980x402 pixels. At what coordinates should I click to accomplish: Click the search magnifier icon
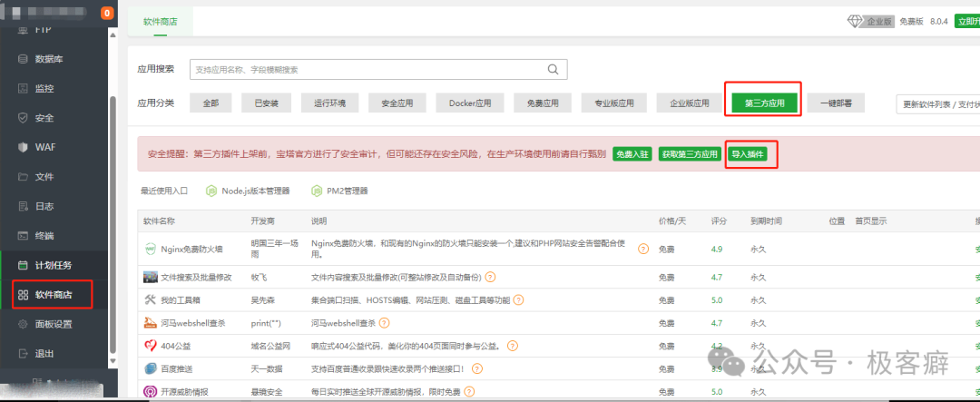(x=553, y=70)
